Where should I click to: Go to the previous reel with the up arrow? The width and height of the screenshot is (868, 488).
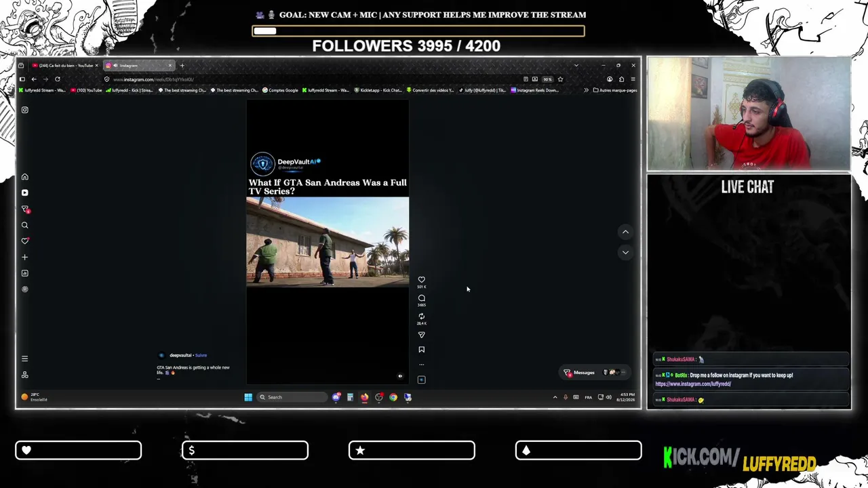tap(625, 232)
